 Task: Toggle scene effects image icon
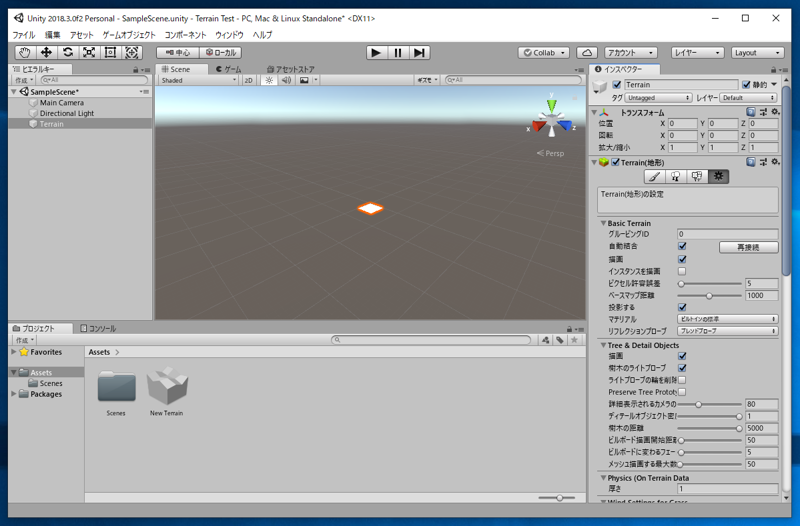pyautogui.click(x=304, y=80)
